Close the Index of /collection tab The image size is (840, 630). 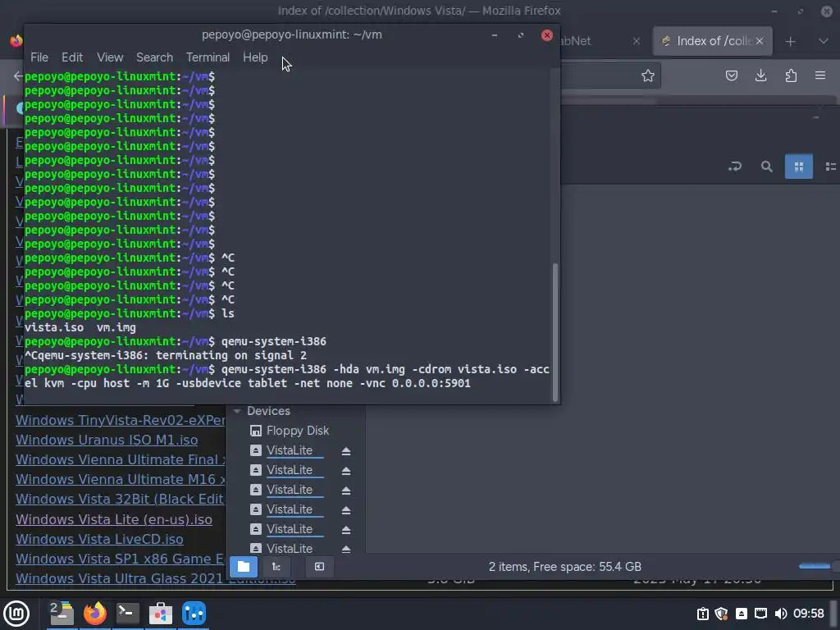click(x=760, y=41)
